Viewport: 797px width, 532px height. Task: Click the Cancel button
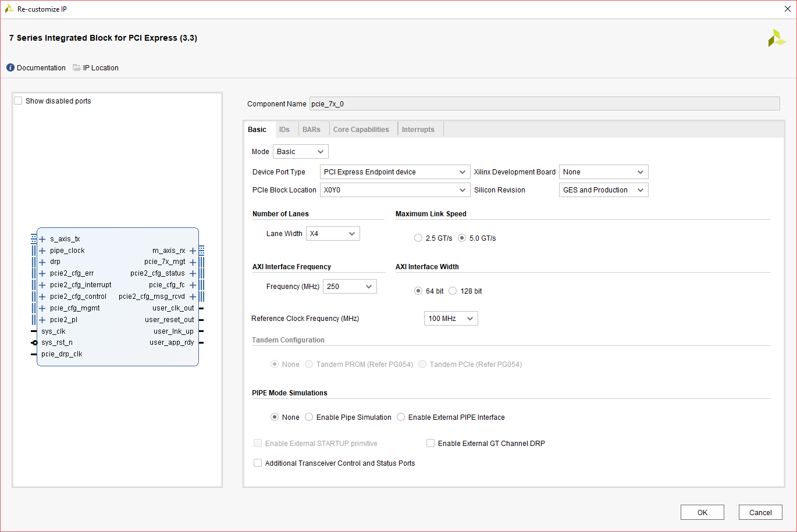tap(760, 512)
